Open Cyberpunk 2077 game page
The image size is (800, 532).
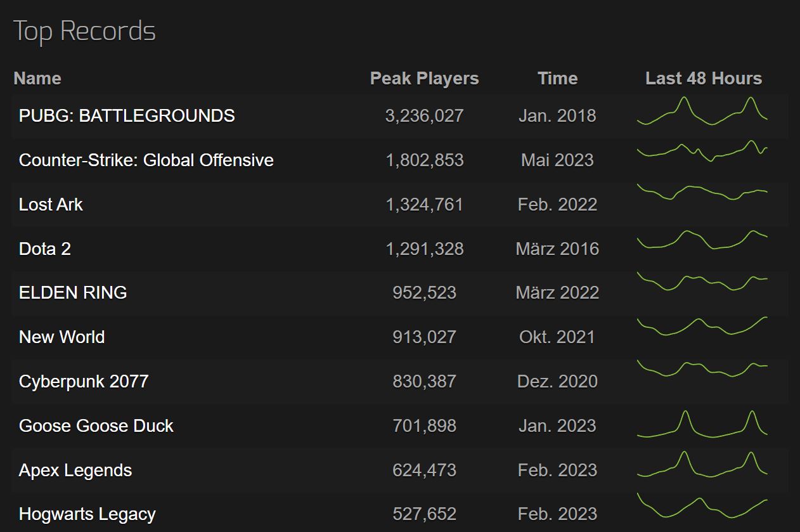tap(84, 381)
